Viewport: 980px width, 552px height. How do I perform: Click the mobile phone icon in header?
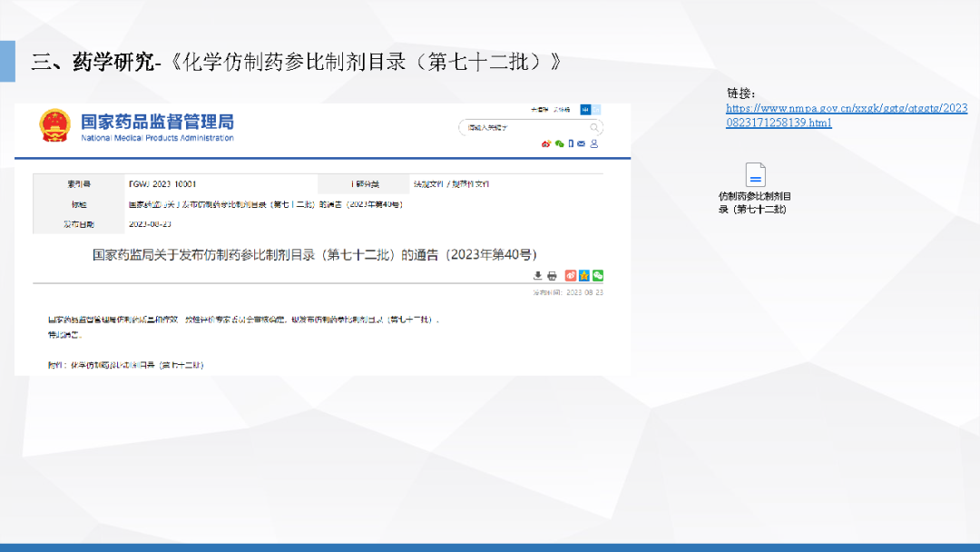(x=571, y=143)
